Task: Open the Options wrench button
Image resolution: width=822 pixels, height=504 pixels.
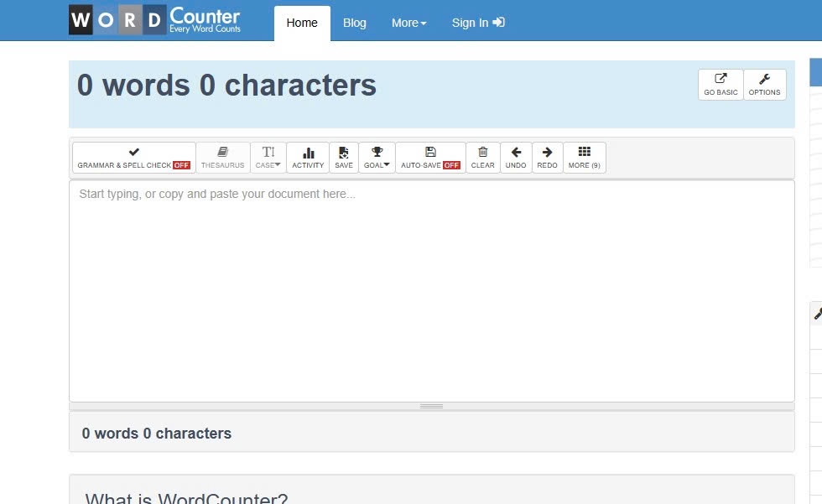Action: point(764,85)
